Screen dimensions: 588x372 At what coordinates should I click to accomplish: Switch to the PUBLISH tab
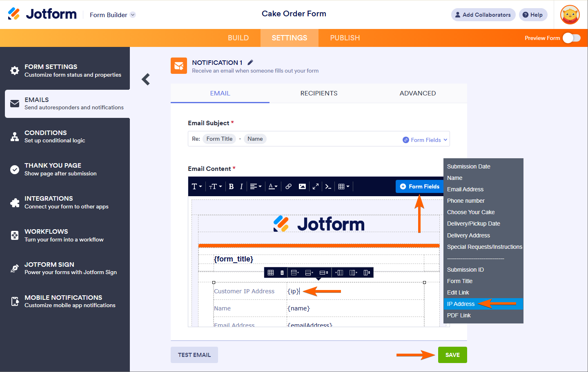tap(345, 38)
